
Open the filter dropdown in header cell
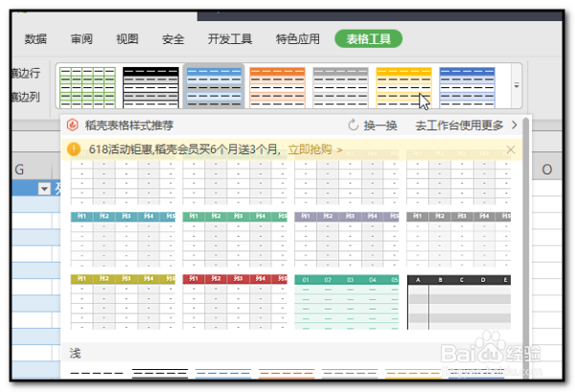(44, 189)
